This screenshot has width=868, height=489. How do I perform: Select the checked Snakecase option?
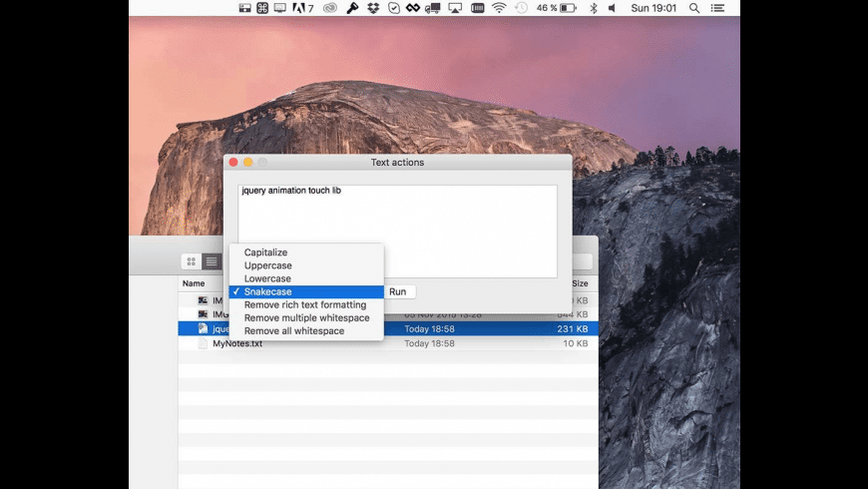(306, 291)
